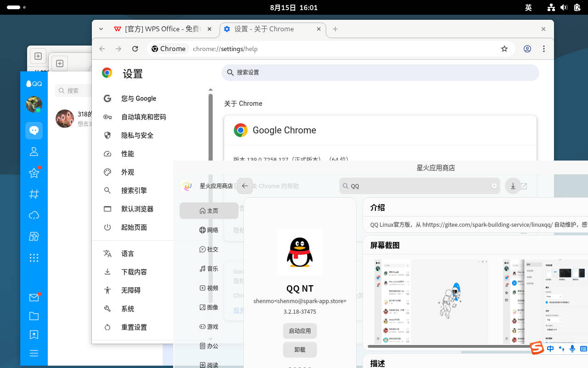Click Chrome settings sidebar scrollbar
The width and height of the screenshot is (588, 368).
(x=210, y=126)
